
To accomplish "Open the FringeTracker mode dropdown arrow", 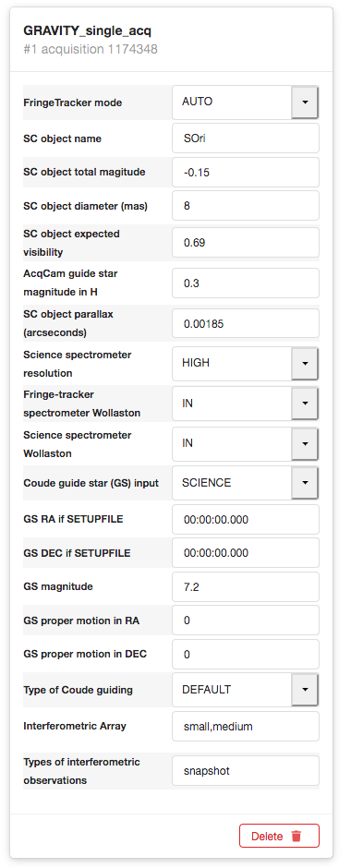I will click(305, 102).
